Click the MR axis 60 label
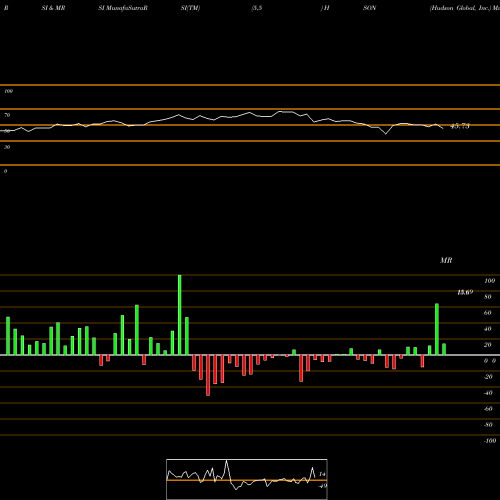This screenshot has width=500, height=500. [x=488, y=313]
